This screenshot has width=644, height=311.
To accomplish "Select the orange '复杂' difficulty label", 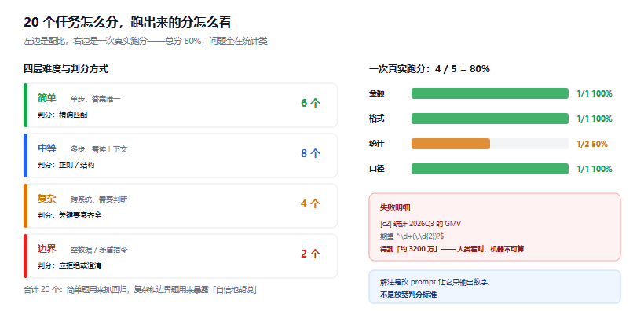I will 47,199.
